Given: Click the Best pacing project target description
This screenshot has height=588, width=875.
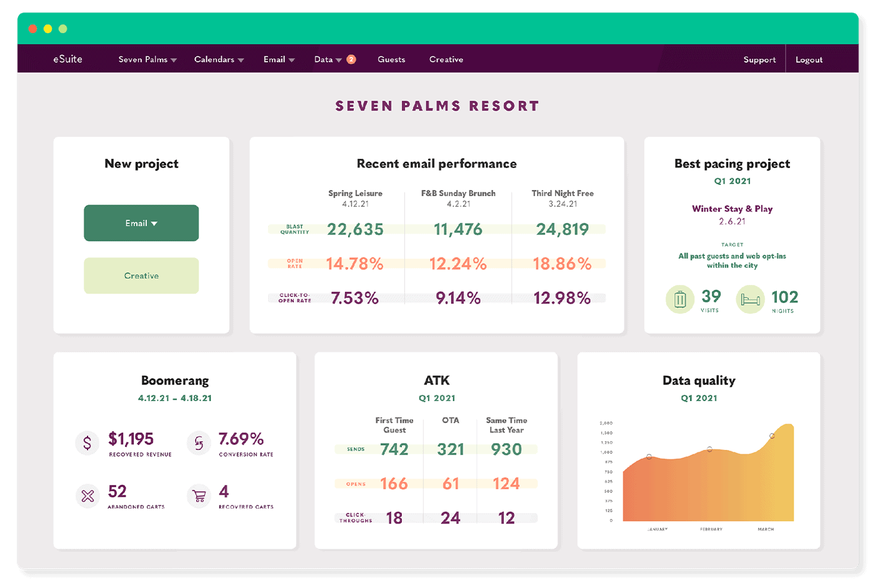Looking at the screenshot, I should [732, 261].
